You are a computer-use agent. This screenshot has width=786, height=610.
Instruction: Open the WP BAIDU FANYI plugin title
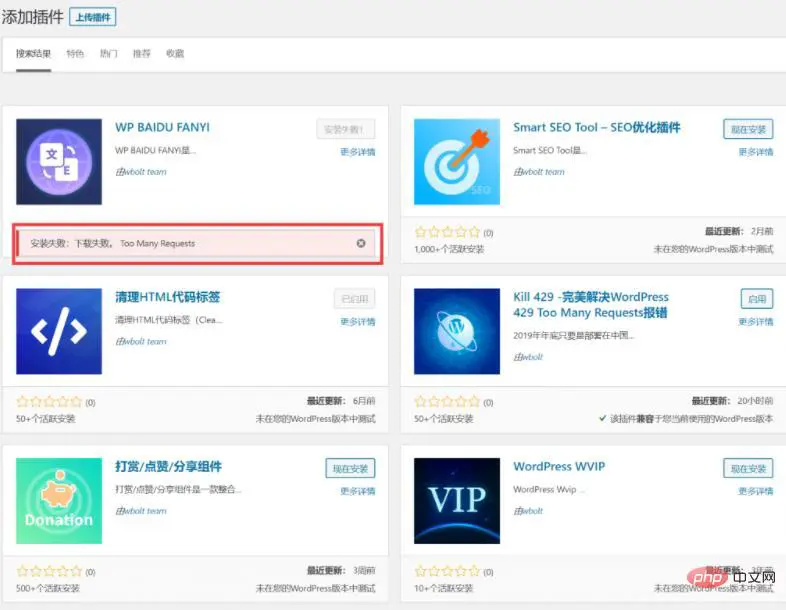(x=162, y=127)
